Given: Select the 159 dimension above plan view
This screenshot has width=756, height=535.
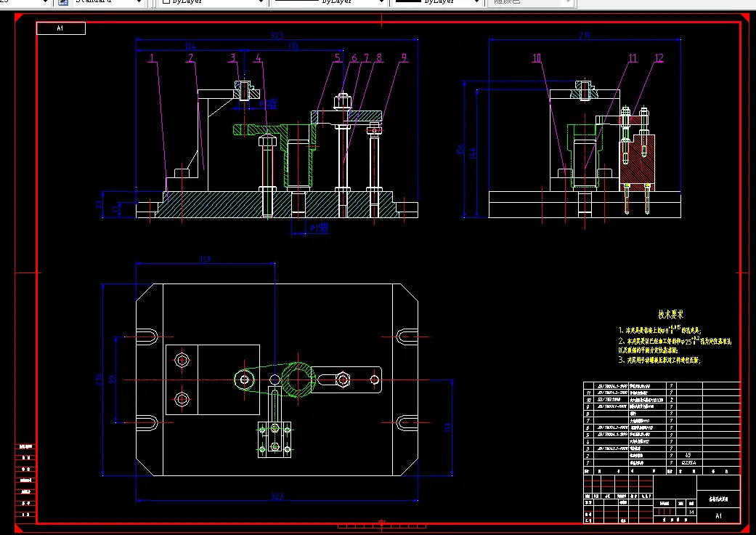Looking at the screenshot, I should (x=206, y=260).
